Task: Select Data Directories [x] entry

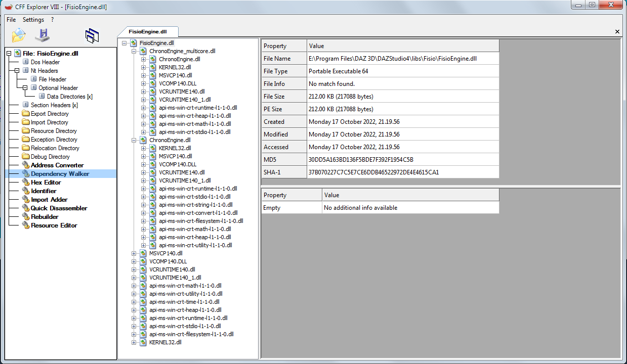Action: click(x=70, y=97)
